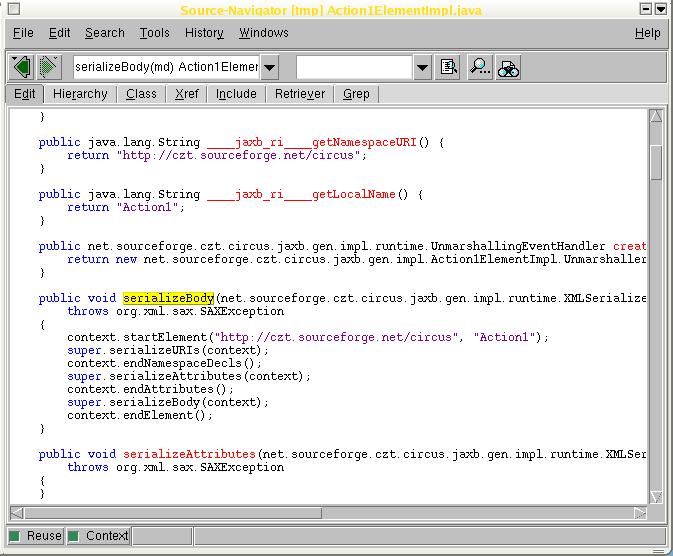This screenshot has height=556, width=673.
Task: Click the green back navigation arrow
Action: click(21, 67)
